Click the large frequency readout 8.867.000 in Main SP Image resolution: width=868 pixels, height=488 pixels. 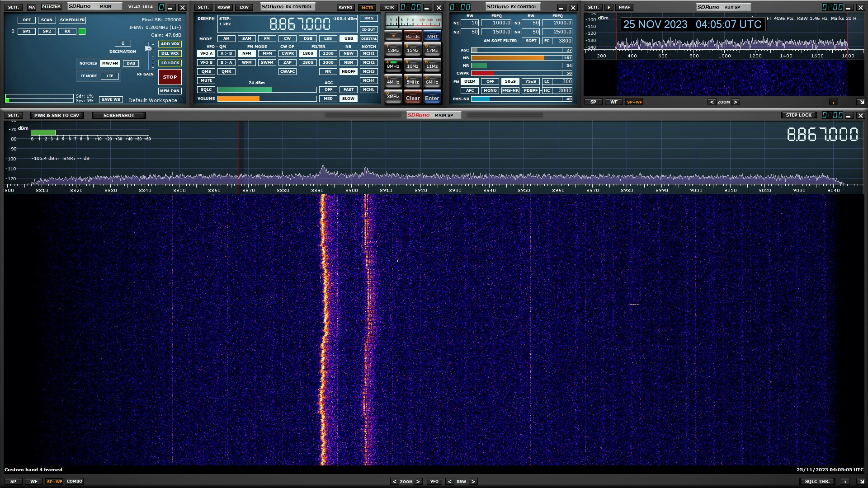[822, 134]
